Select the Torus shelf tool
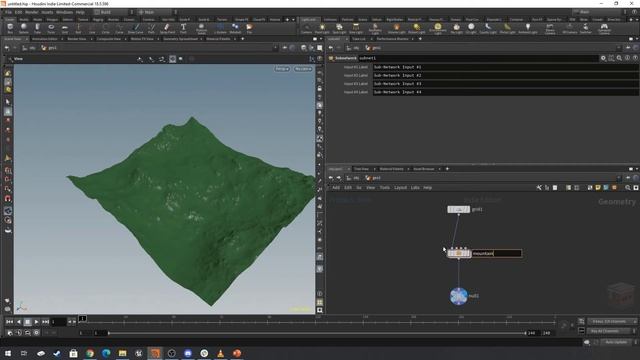The width and height of the screenshot is (640, 360). [x=51, y=28]
